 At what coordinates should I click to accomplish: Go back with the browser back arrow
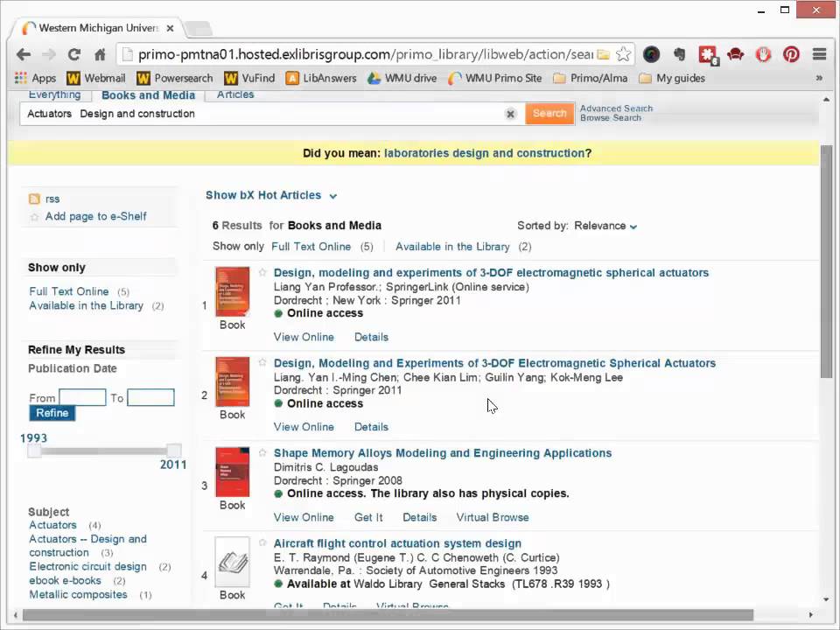click(23, 54)
